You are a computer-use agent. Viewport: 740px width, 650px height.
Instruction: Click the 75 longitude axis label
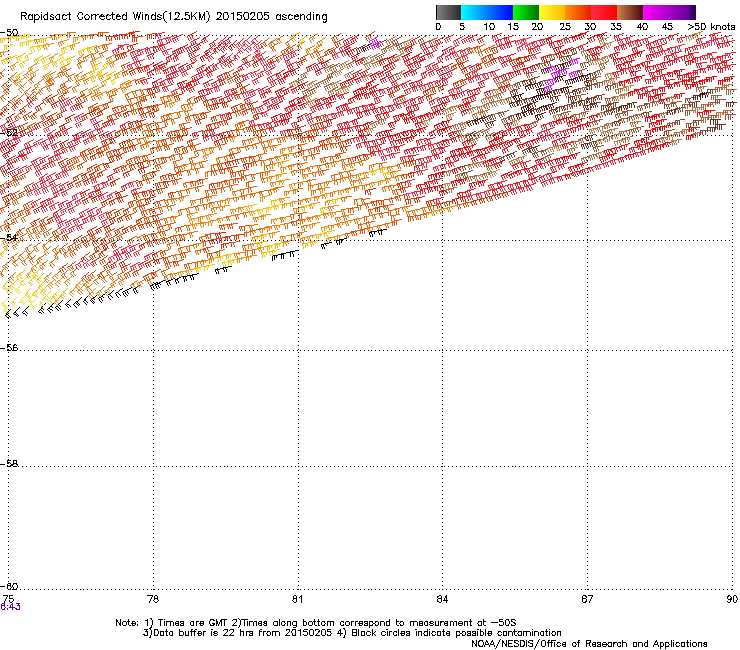[8, 599]
